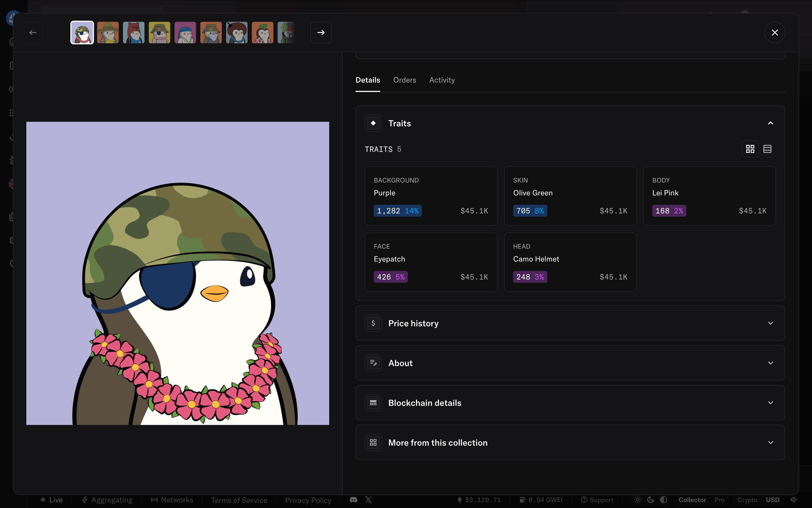Select the red bear hat penguin thumbnail
This screenshot has height=508, width=812.
tap(134, 33)
